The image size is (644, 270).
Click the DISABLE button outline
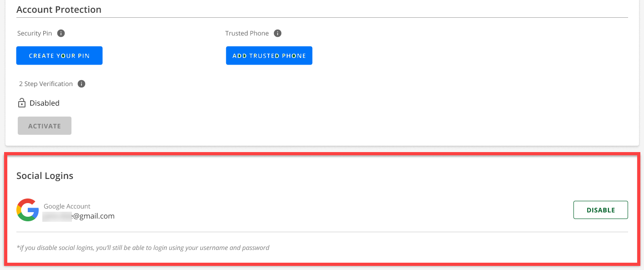point(600,210)
